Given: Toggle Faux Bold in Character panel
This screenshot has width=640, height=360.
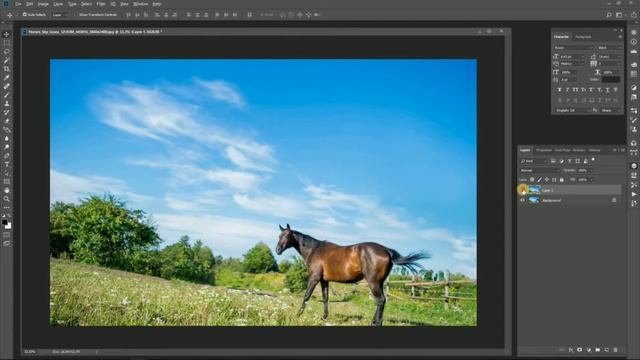Looking at the screenshot, I should [560, 90].
